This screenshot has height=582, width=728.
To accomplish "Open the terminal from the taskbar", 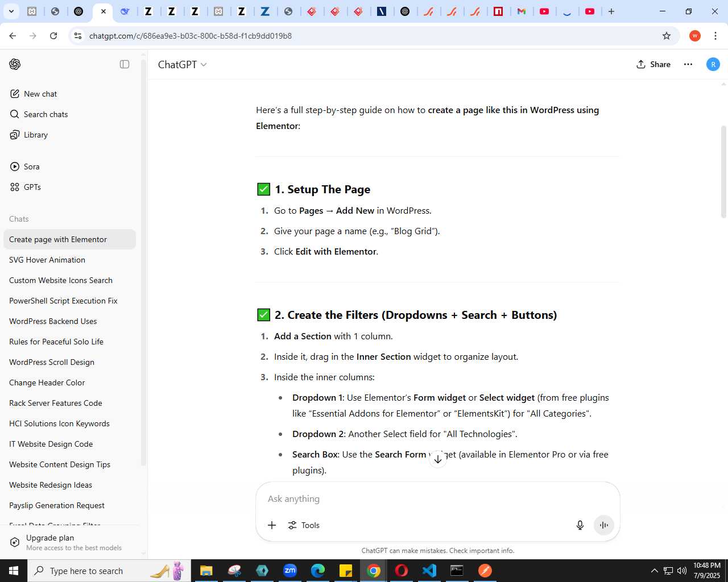I will (x=457, y=571).
